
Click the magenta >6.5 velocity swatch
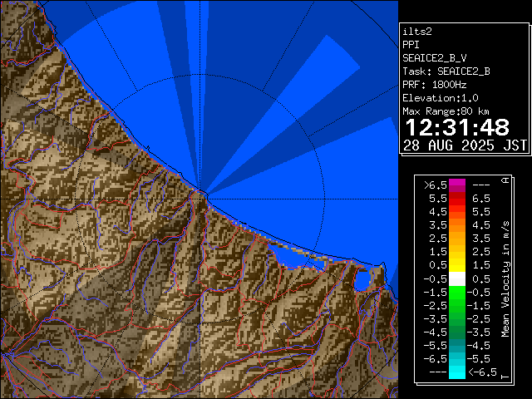tap(456, 185)
